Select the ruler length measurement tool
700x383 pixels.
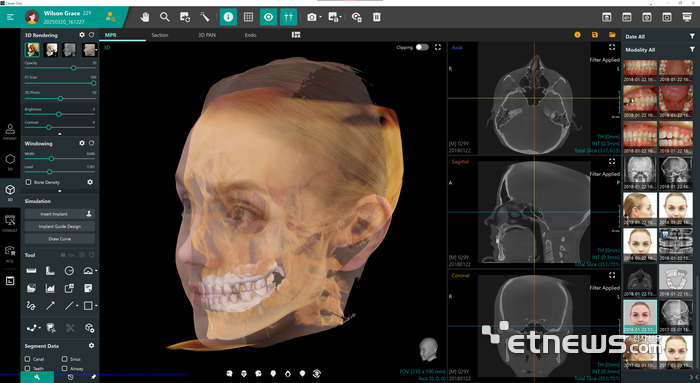pos(31,271)
